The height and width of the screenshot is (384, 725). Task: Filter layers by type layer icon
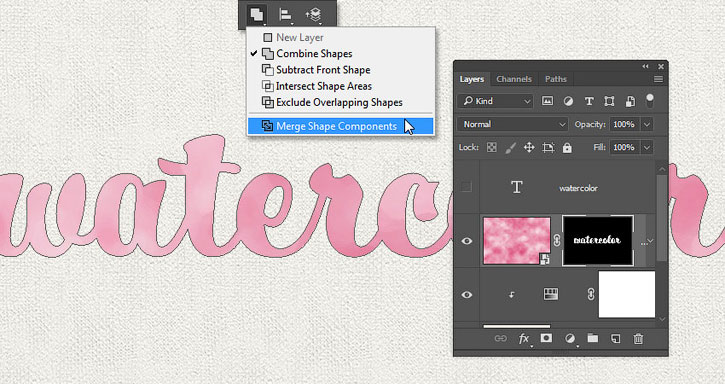589,101
